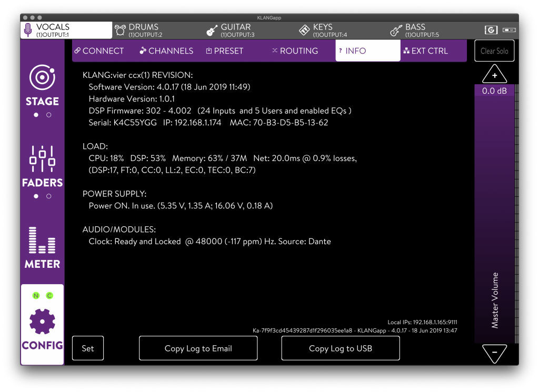Click the battery-style device status icon
The image size is (539, 392).
tap(509, 30)
